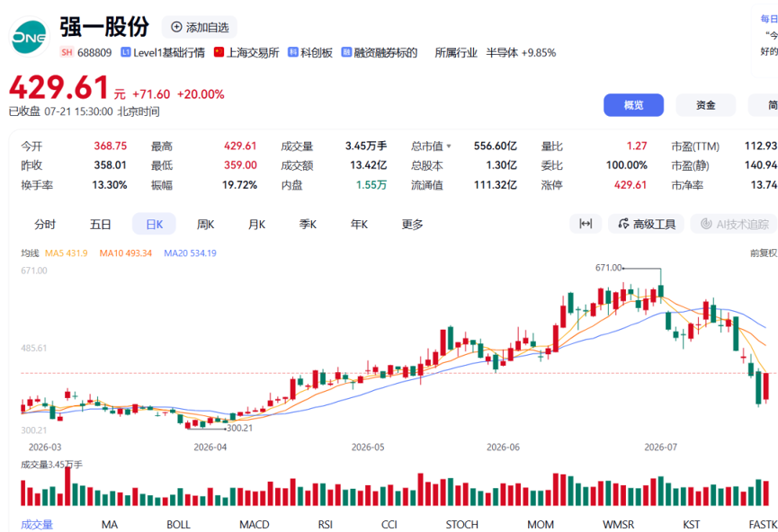Select the MACD indicator tab
This screenshot has height=532, width=778.
tap(254, 524)
